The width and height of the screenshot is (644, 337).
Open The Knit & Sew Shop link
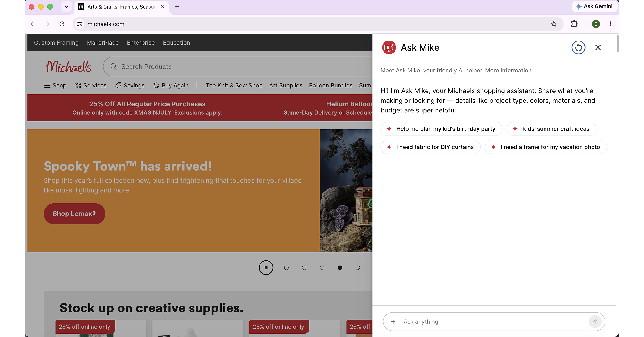(x=234, y=85)
